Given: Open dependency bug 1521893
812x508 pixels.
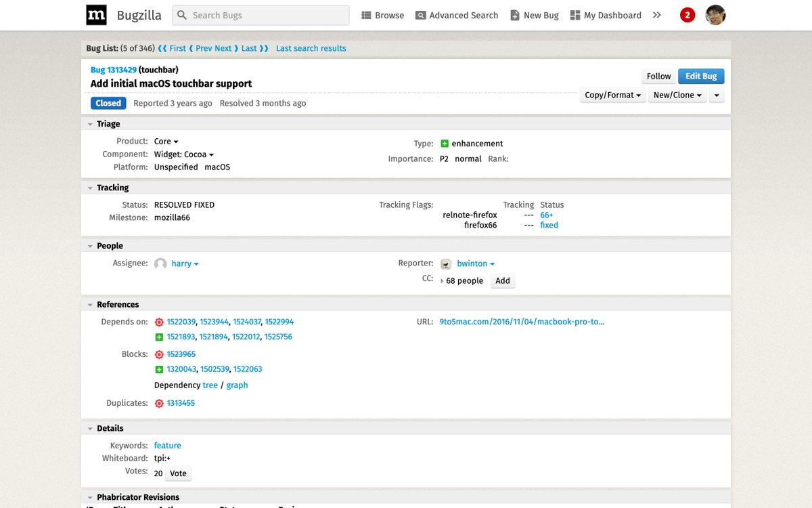Looking at the screenshot, I should (181, 337).
